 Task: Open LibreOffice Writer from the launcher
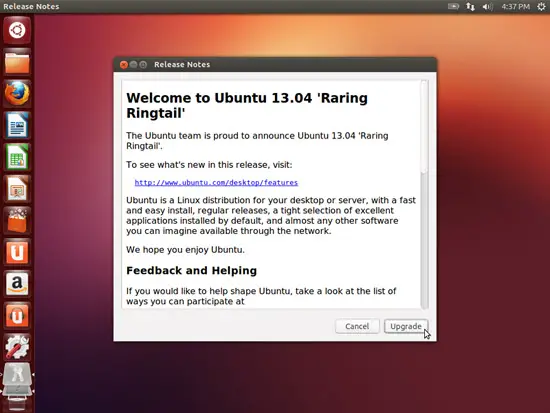tap(17, 125)
